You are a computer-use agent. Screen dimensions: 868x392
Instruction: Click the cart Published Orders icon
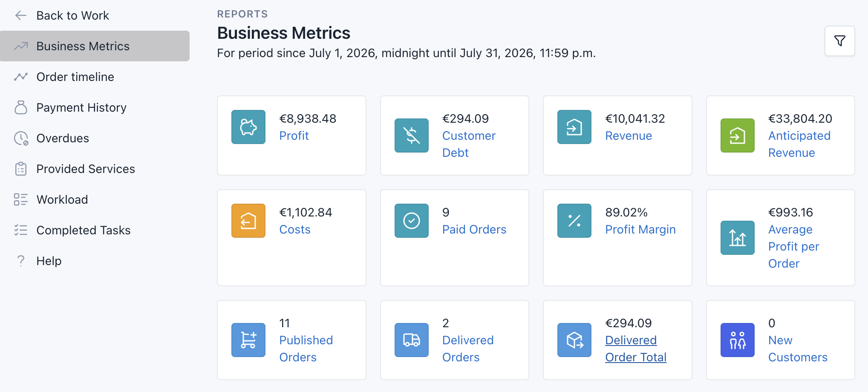[x=248, y=340]
